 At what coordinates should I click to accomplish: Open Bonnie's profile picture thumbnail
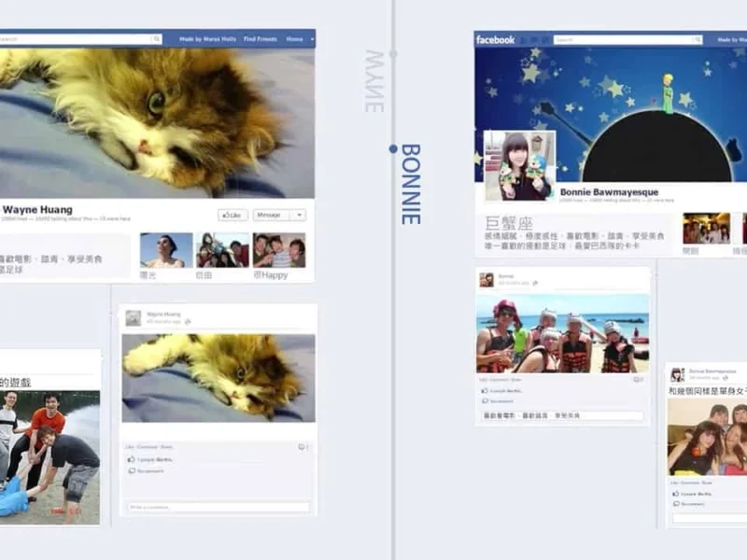point(519,165)
